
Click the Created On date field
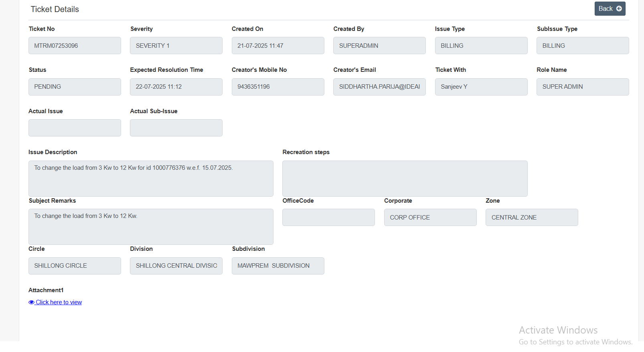tap(278, 46)
